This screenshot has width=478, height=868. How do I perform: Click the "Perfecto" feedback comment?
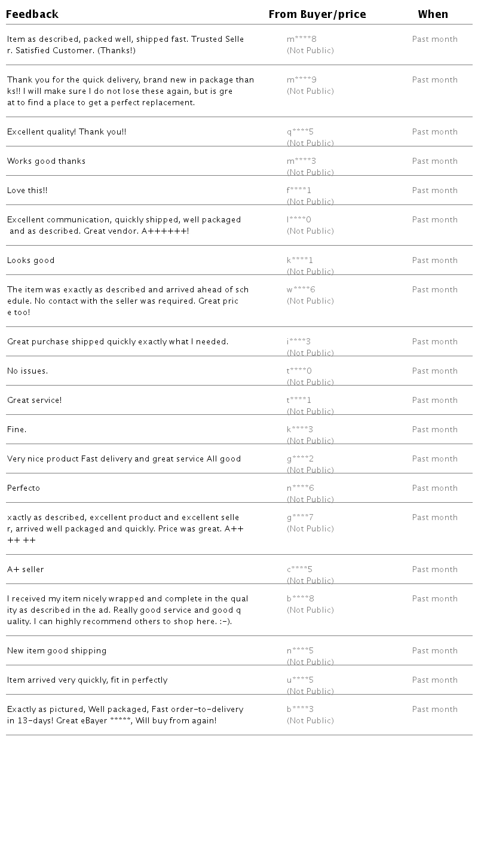[x=23, y=488]
